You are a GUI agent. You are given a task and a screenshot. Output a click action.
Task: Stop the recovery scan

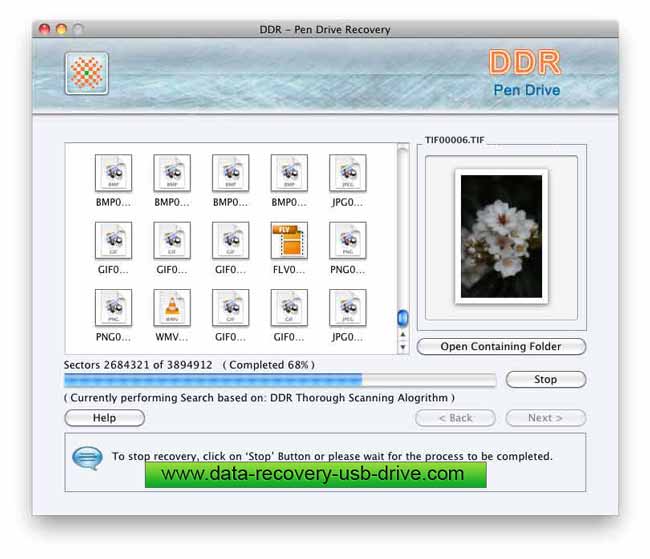pyautogui.click(x=546, y=379)
